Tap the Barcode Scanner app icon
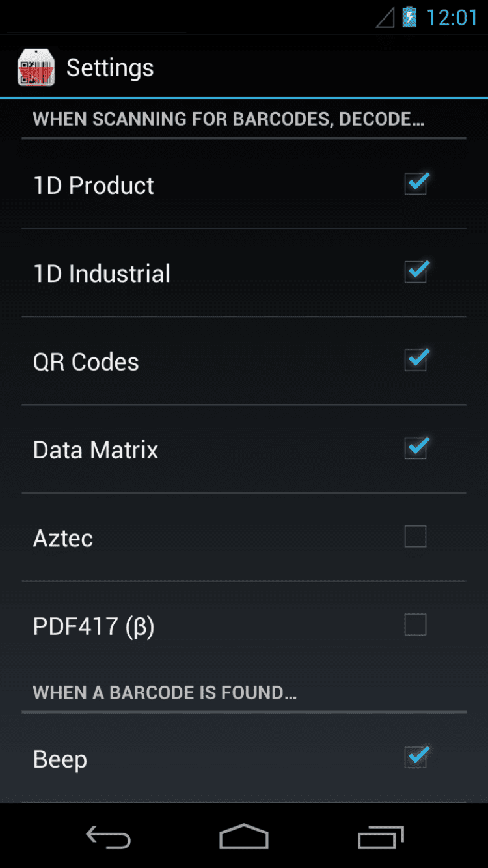The height and width of the screenshot is (868, 488). 36,68
